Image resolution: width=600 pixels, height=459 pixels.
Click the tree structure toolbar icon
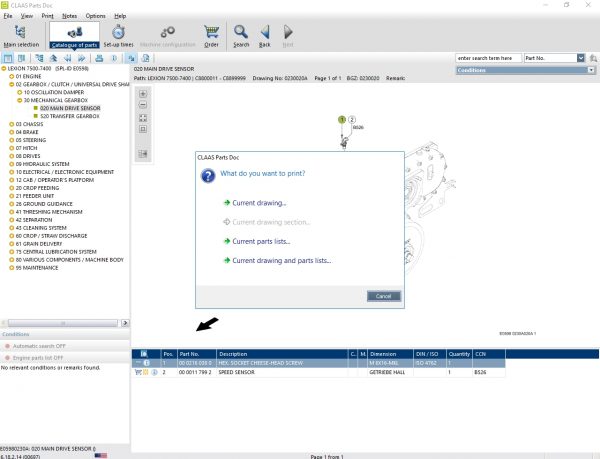(39, 58)
